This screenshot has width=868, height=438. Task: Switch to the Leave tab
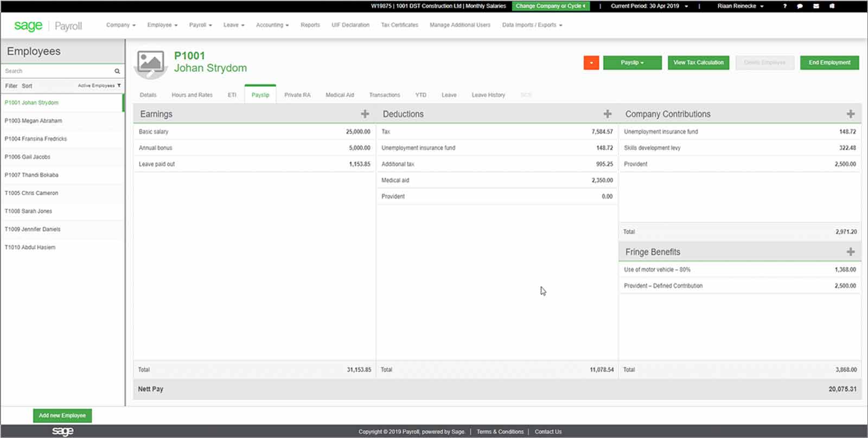pos(449,95)
